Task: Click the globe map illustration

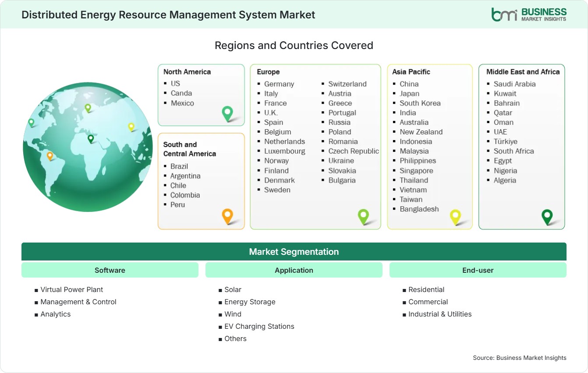Action: point(88,147)
